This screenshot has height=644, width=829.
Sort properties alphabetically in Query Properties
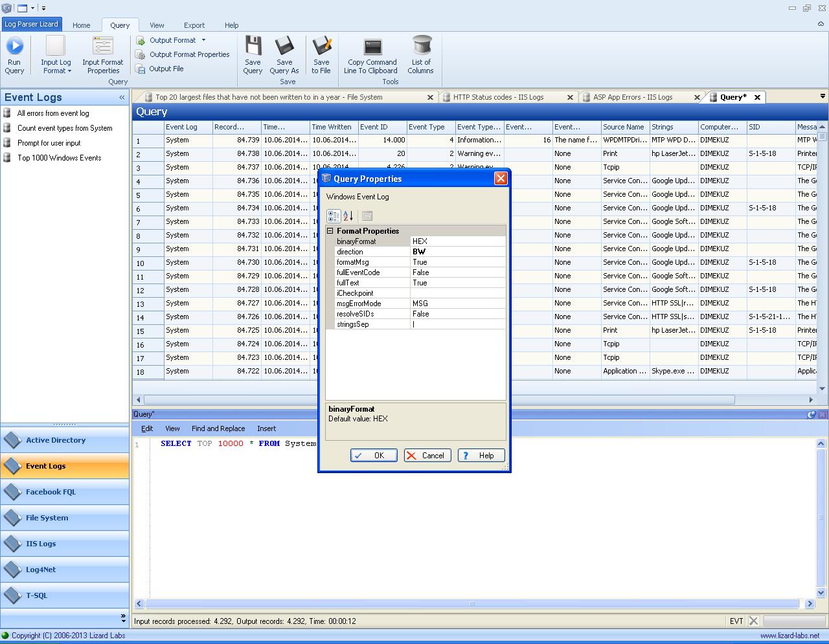point(348,216)
